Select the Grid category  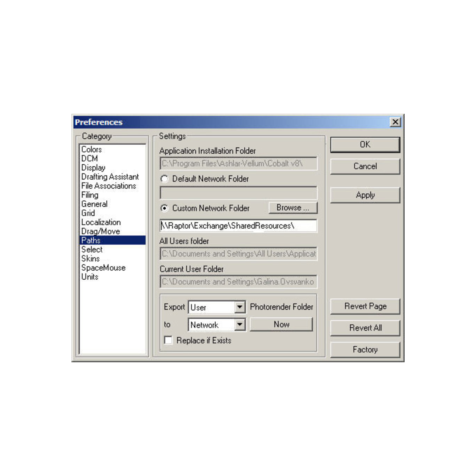(x=88, y=213)
